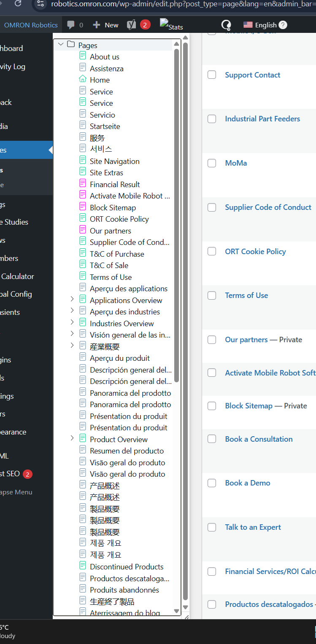
Task: Open the Book a Consultation page link
Action: (259, 439)
